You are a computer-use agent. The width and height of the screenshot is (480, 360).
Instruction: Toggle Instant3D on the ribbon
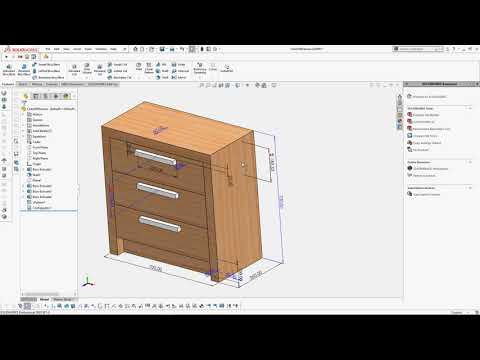(x=227, y=68)
